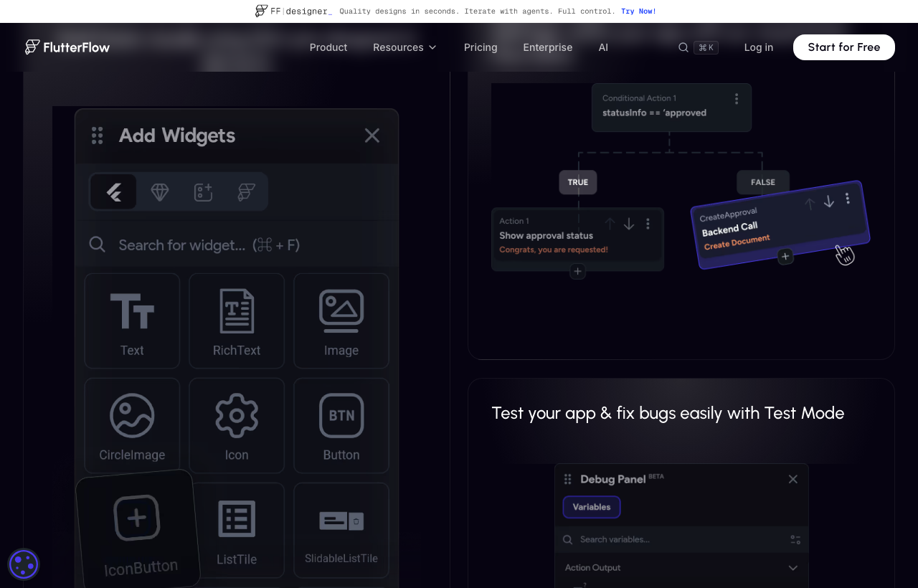Open the Product menu

328,47
